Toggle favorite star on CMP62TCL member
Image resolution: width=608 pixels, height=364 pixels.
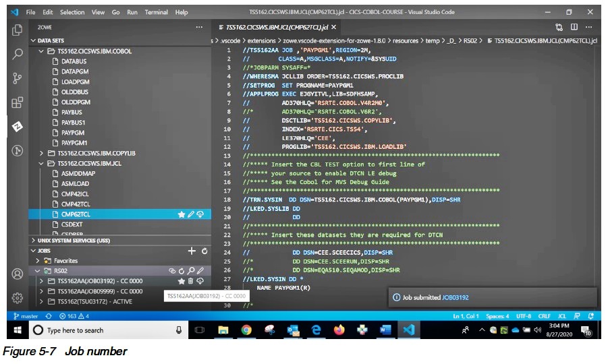[181, 214]
